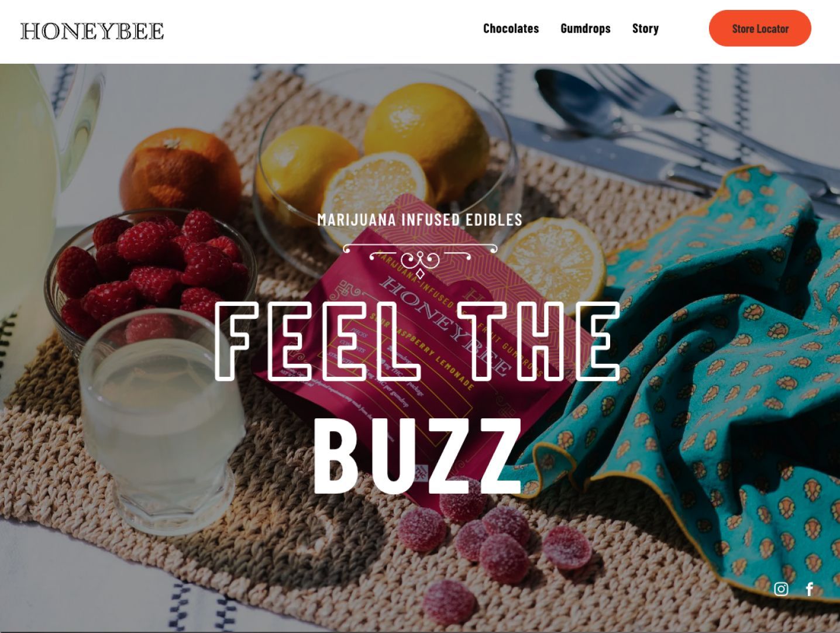Image resolution: width=840 pixels, height=633 pixels.
Task: Click the 'Marijuana Infused Edibles' subtitle text
Action: pyautogui.click(x=419, y=220)
